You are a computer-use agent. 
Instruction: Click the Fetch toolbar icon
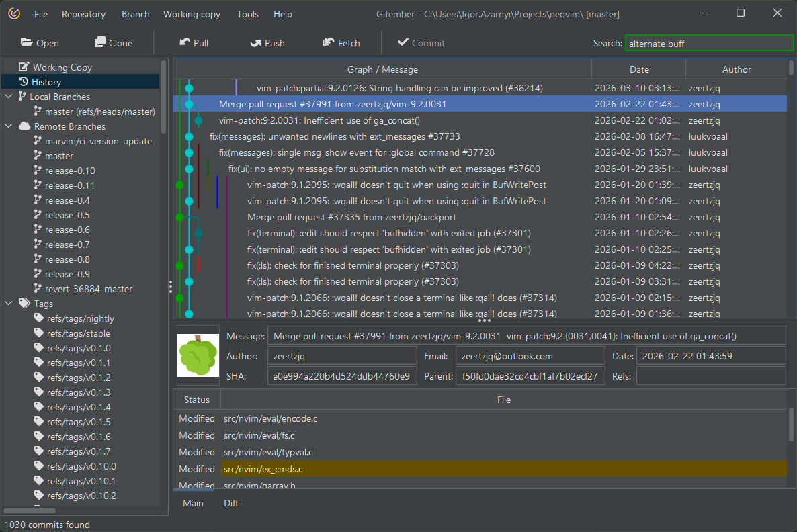329,42
